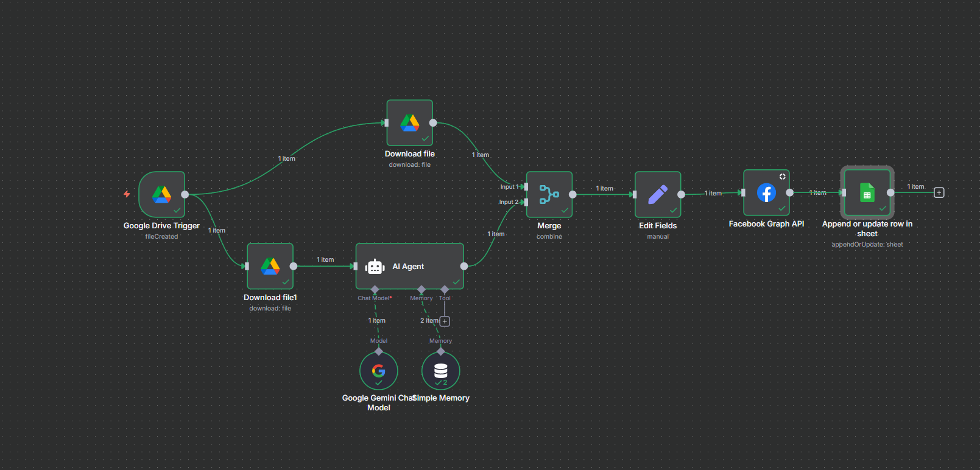
Task: Click the AI Agent output handle
Action: 464,266
